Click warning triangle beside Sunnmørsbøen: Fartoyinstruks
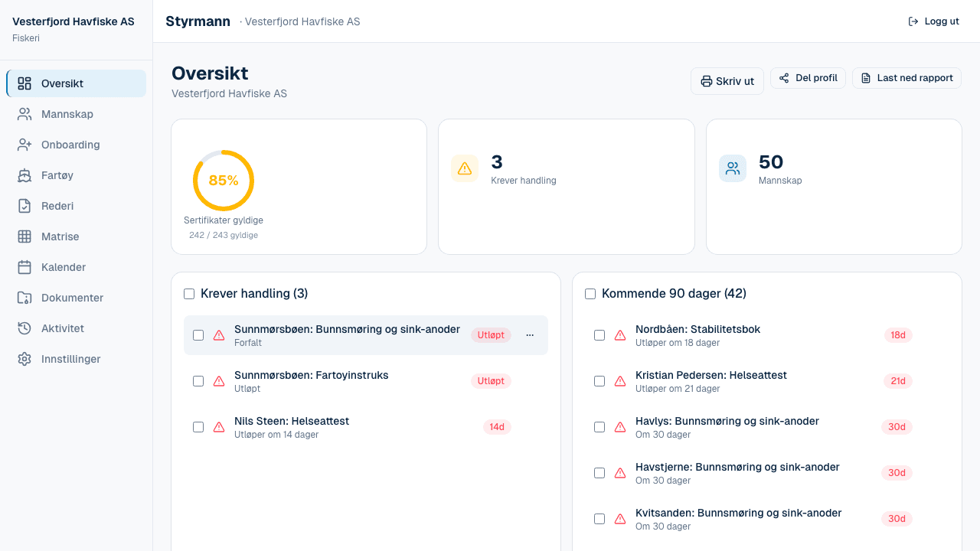 [x=219, y=381]
